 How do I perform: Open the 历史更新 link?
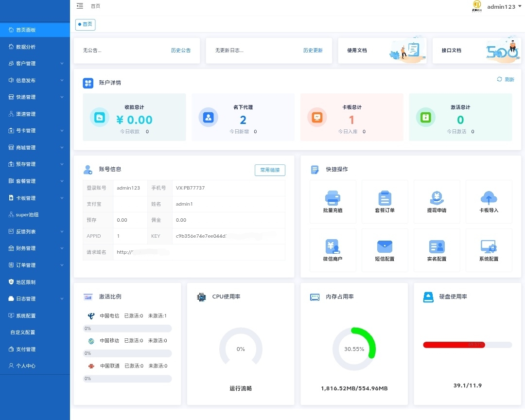(x=313, y=51)
